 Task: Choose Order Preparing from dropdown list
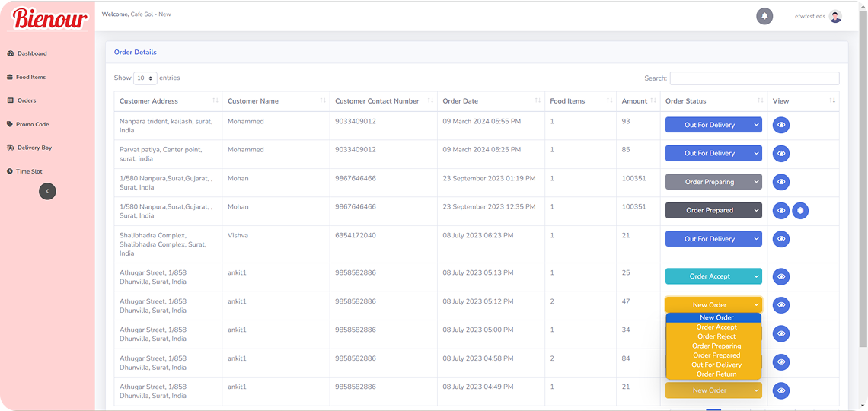tap(713, 346)
